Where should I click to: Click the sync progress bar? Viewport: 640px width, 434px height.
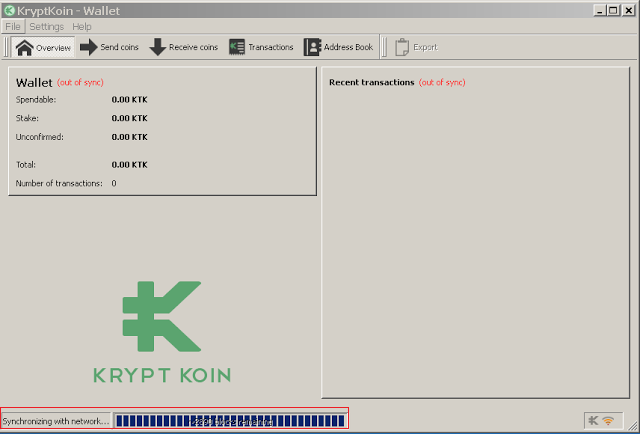coord(230,421)
